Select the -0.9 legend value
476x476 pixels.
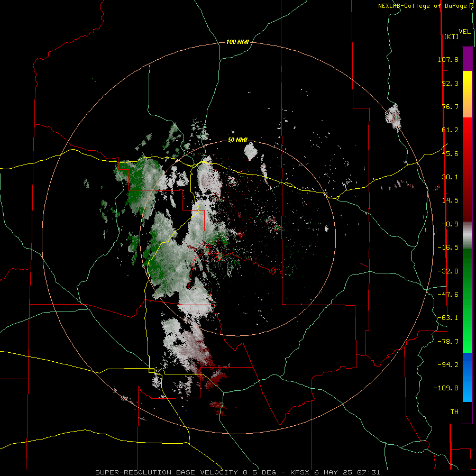click(x=450, y=224)
